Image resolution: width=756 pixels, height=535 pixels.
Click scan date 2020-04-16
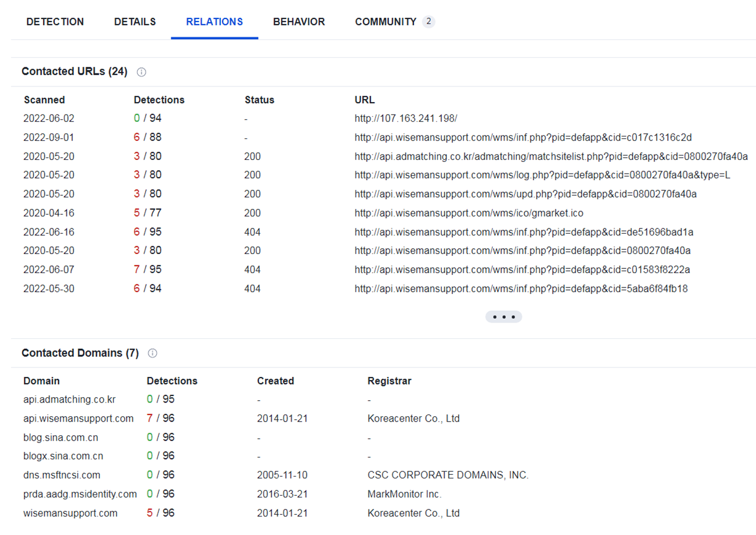[49, 213]
